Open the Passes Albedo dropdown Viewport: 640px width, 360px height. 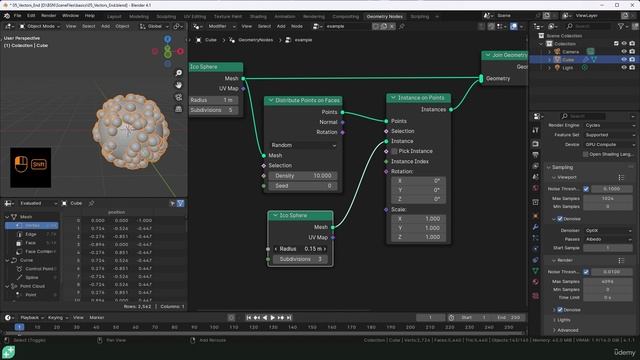pos(608,239)
